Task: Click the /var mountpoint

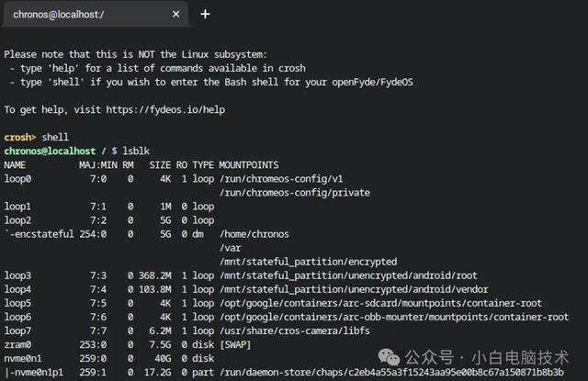Action: [231, 248]
